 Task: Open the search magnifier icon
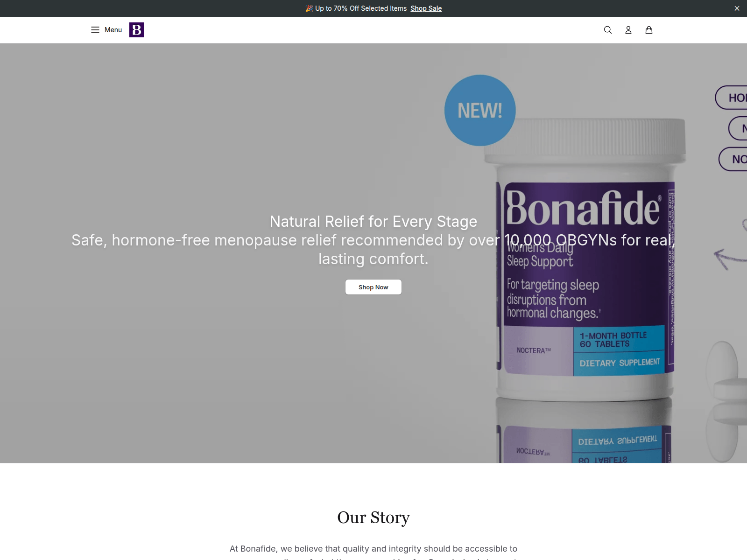click(x=607, y=30)
